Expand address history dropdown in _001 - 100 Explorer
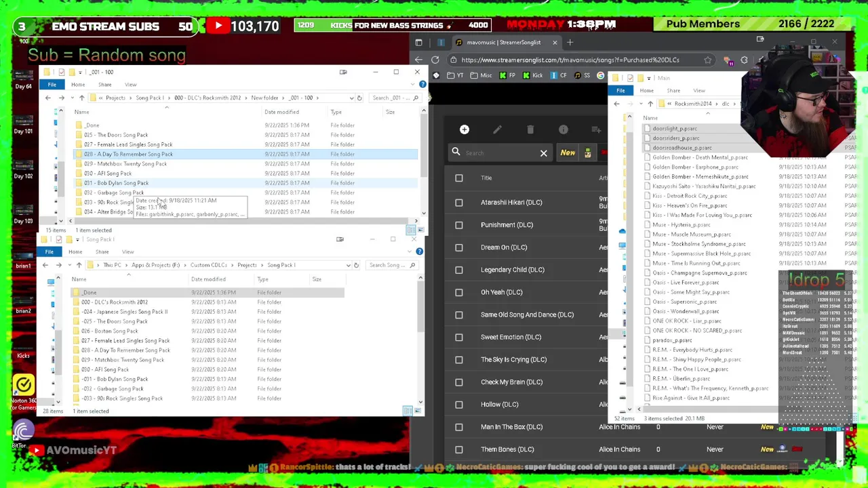 pyautogui.click(x=351, y=98)
